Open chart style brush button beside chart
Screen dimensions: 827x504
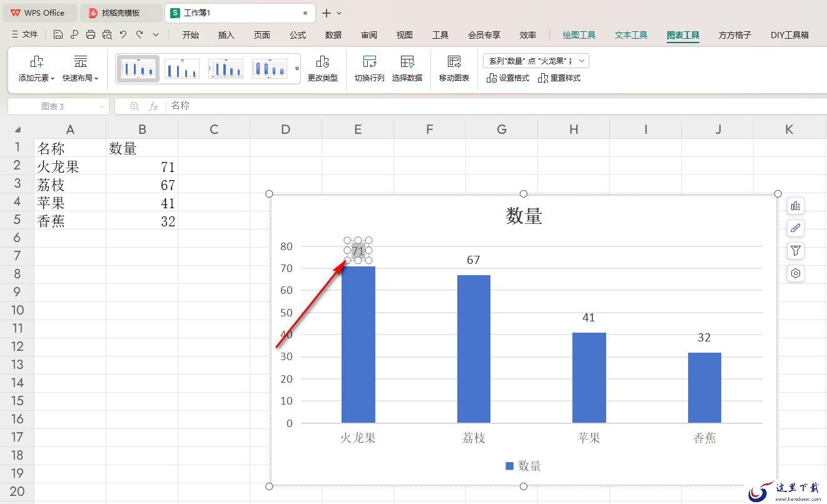[796, 228]
